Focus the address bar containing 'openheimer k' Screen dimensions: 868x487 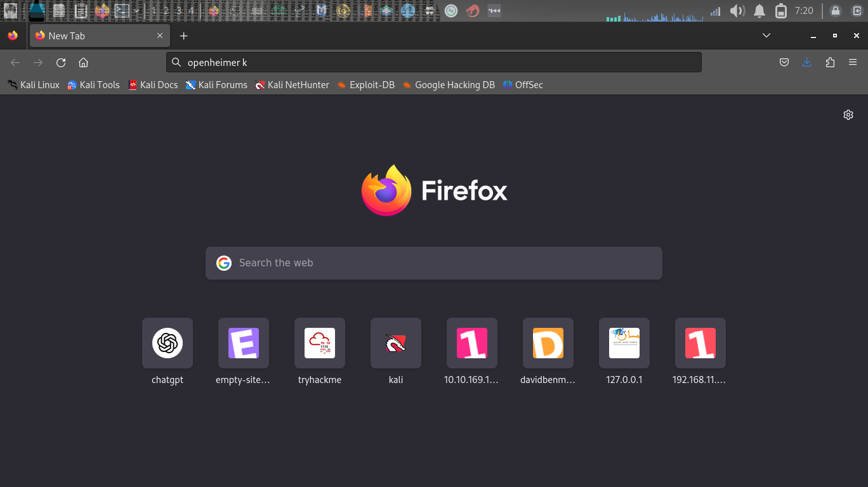pyautogui.click(x=434, y=62)
